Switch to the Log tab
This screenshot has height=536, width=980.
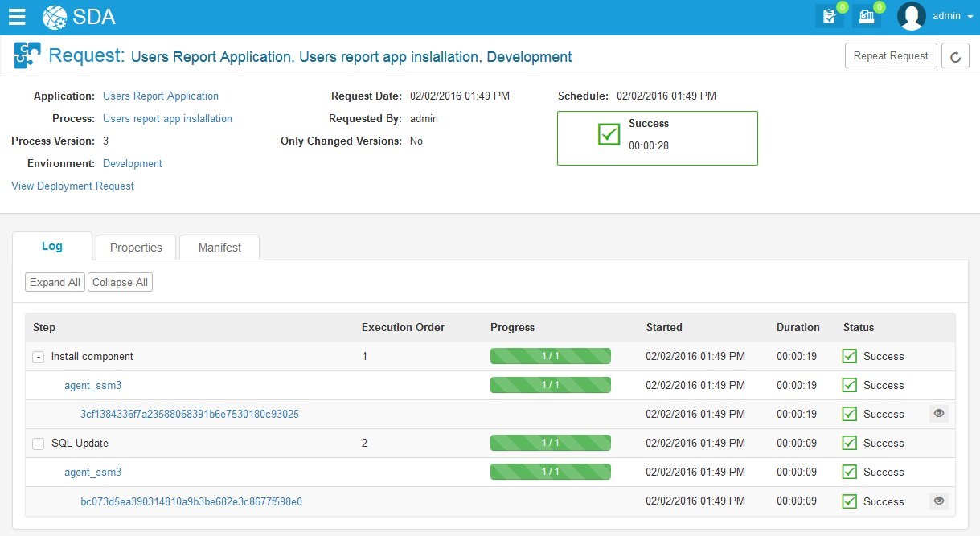(x=52, y=246)
